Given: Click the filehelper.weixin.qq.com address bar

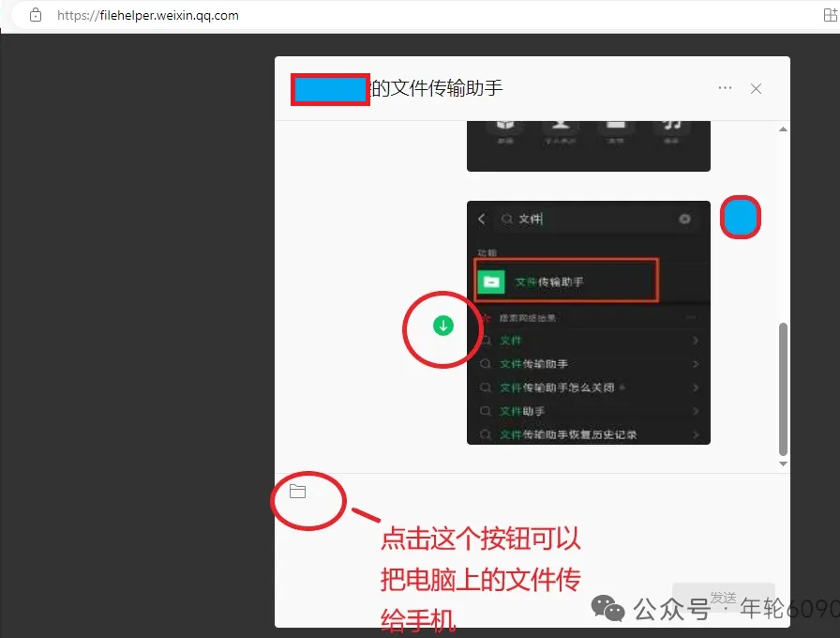Looking at the screenshot, I should click(148, 16).
